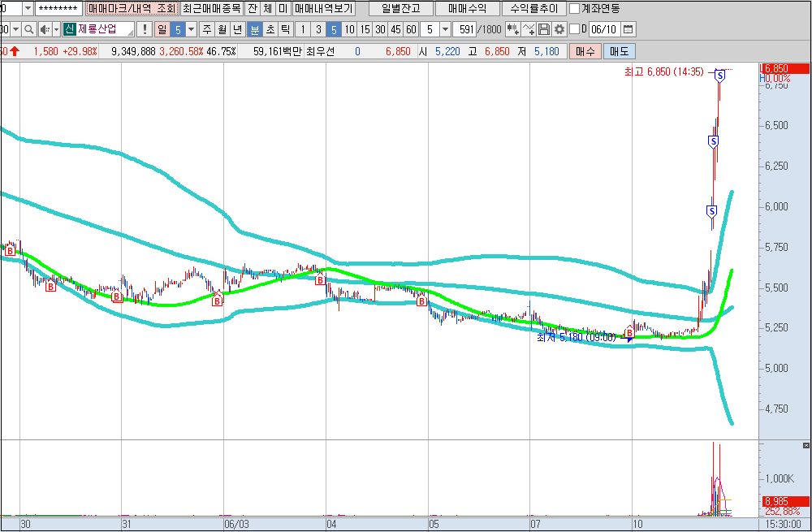The height and width of the screenshot is (532, 812).
Task: Choose the 60 minute interval button
Action: tap(411, 29)
